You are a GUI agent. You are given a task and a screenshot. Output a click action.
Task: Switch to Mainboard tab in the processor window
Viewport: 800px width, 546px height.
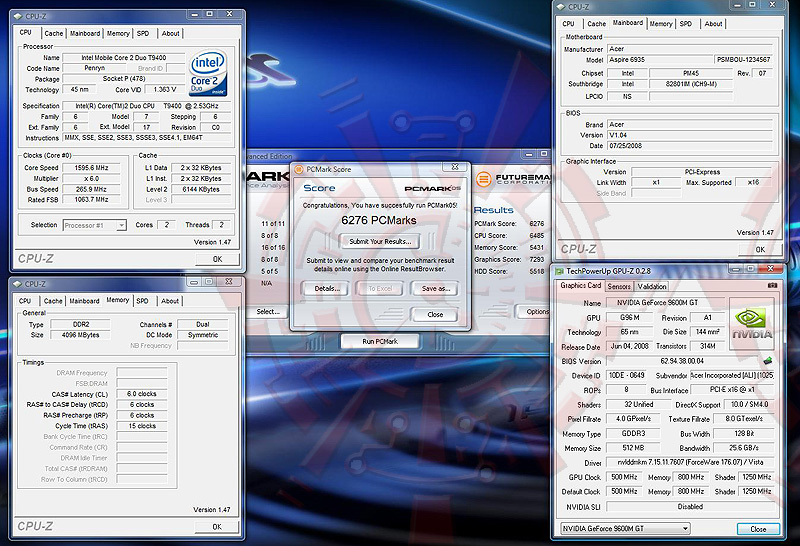pyautogui.click(x=85, y=33)
